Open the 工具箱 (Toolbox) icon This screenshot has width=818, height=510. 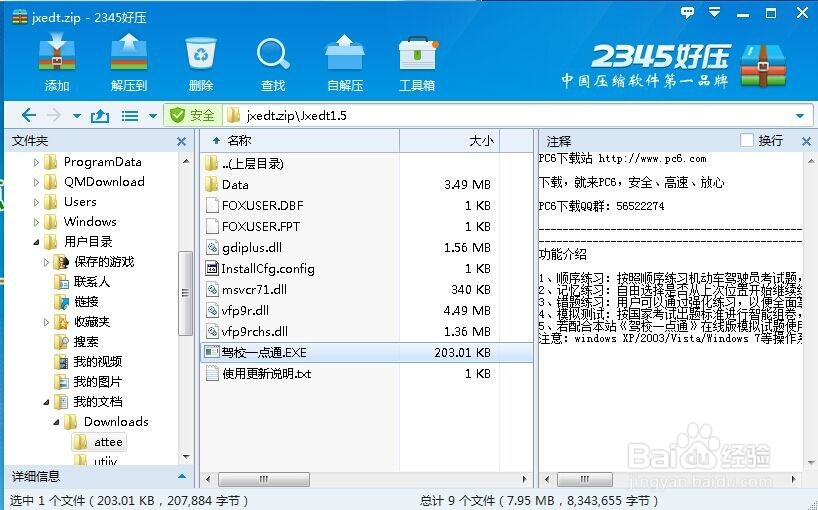[417, 62]
